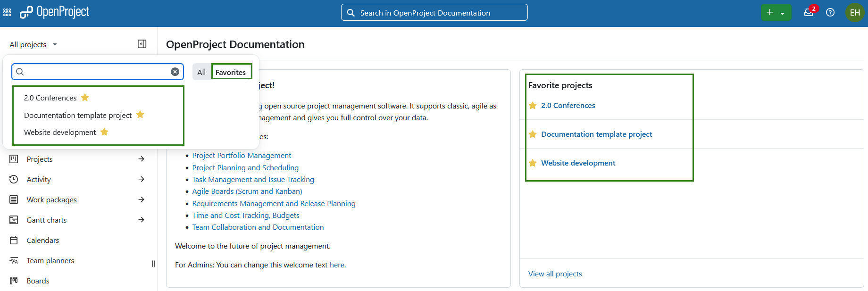Open Project Planning and Scheduling link
The height and width of the screenshot is (291, 868).
point(245,167)
